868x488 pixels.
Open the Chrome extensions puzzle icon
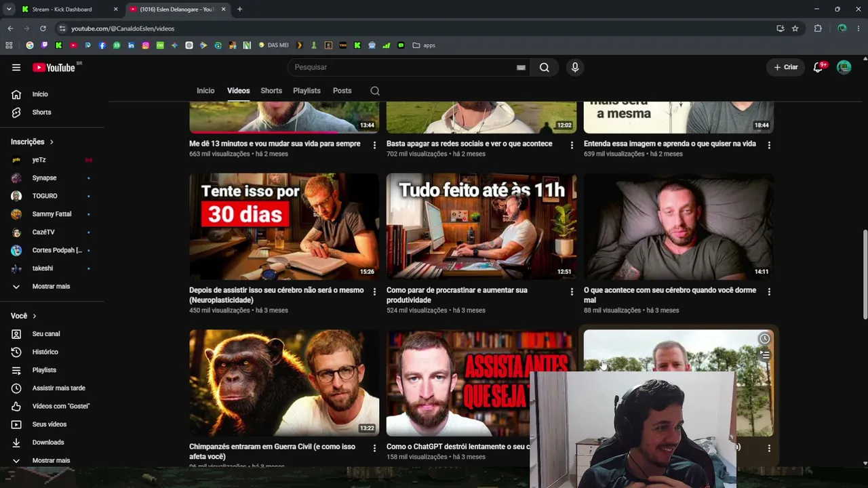click(818, 28)
